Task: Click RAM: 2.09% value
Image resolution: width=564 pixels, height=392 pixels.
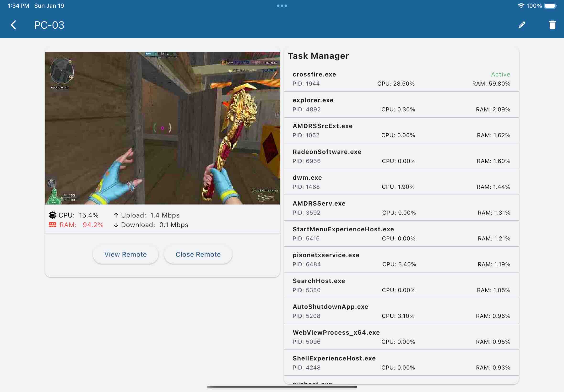Action: pos(493,109)
